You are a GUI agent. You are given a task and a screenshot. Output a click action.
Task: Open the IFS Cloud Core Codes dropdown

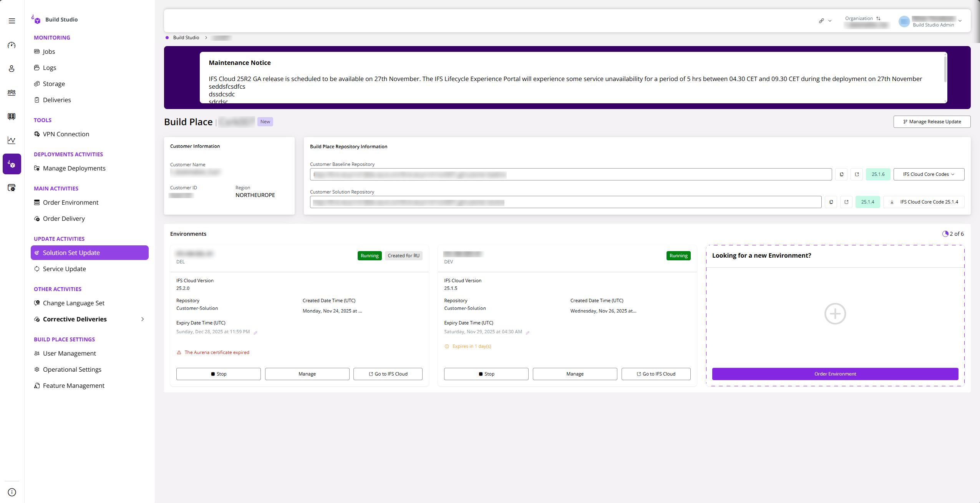[928, 174]
